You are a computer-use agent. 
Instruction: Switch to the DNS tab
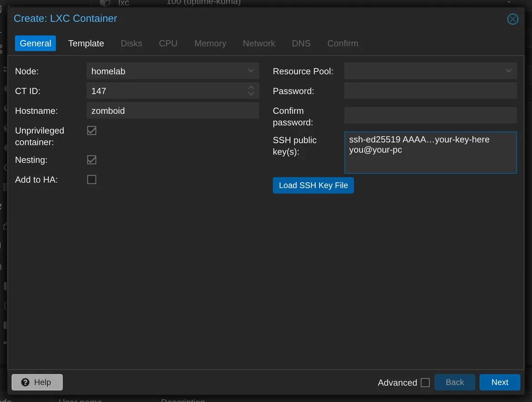click(301, 44)
